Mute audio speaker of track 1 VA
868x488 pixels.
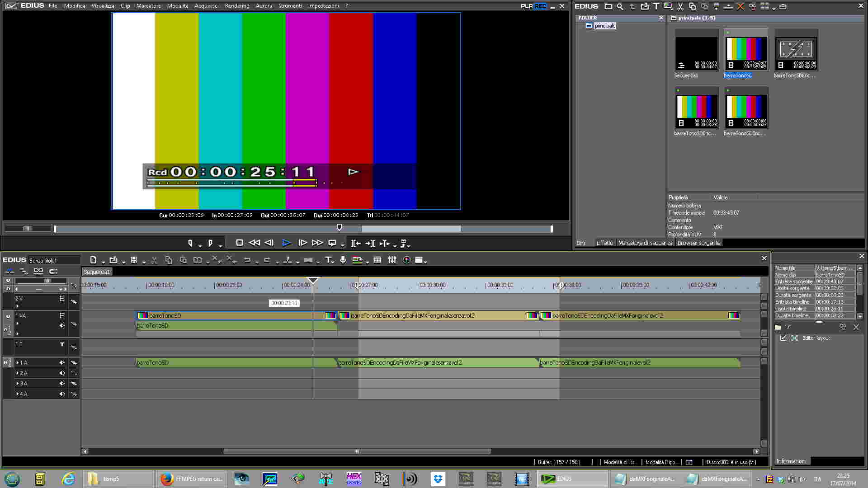62,325
